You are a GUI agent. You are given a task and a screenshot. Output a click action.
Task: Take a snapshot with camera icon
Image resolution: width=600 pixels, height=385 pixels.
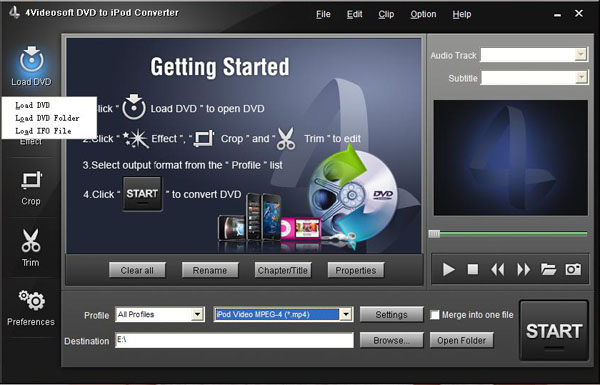pyautogui.click(x=573, y=269)
